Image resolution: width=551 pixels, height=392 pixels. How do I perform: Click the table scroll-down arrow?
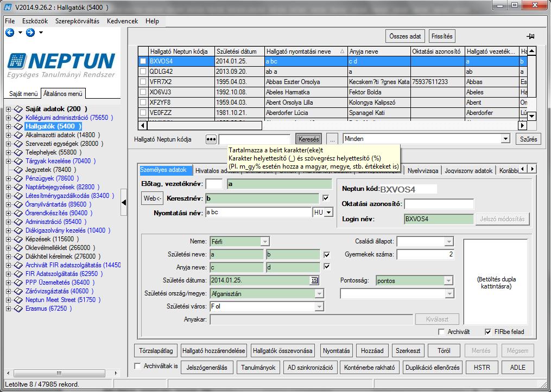point(532,116)
